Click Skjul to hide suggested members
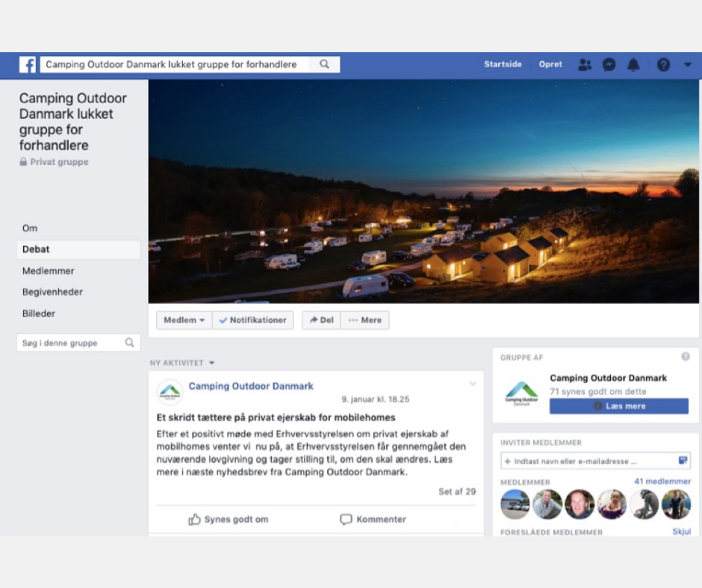This screenshot has height=588, width=702. (681, 531)
